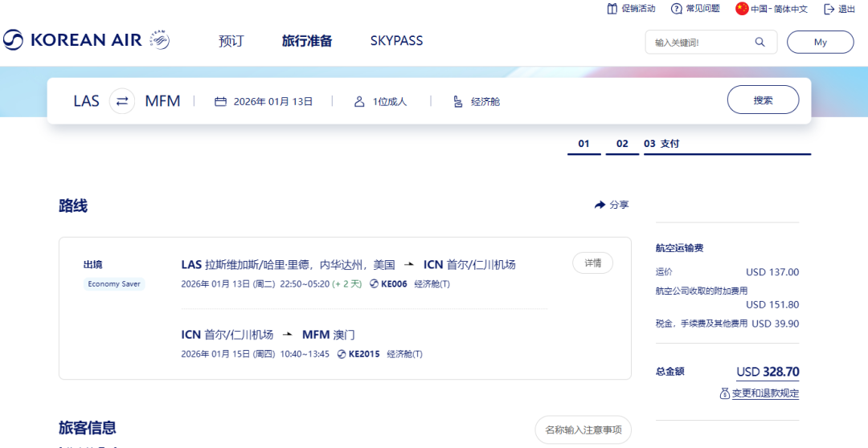
Task: Click the keyword search input field
Action: (699, 43)
